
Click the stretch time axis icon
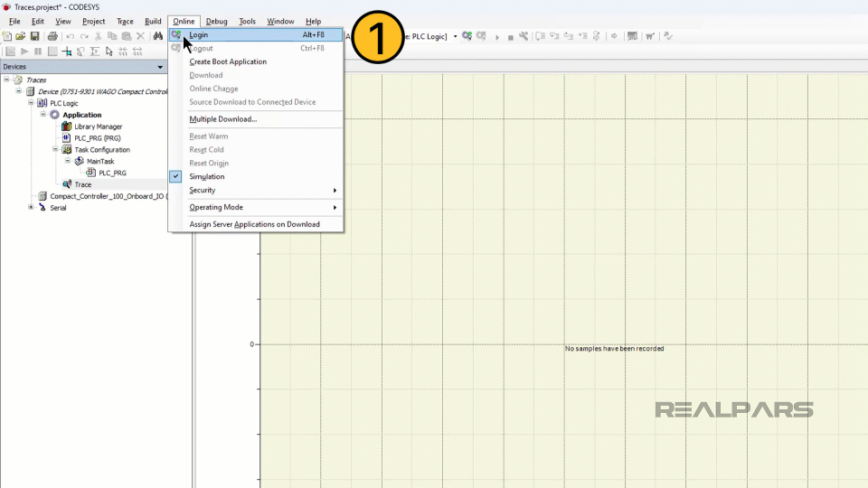click(x=137, y=52)
